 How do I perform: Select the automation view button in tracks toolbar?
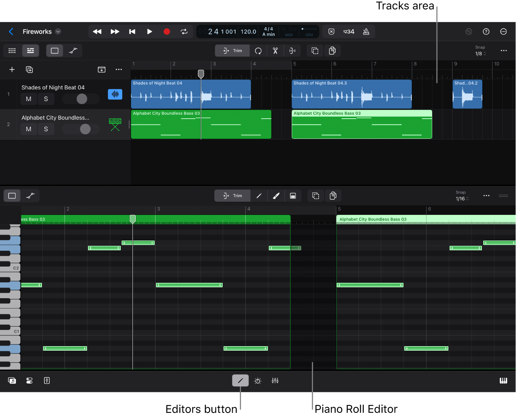click(73, 51)
